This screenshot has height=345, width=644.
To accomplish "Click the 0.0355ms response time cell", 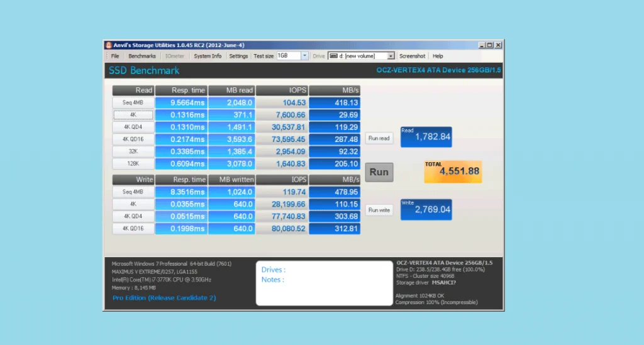I will [181, 204].
